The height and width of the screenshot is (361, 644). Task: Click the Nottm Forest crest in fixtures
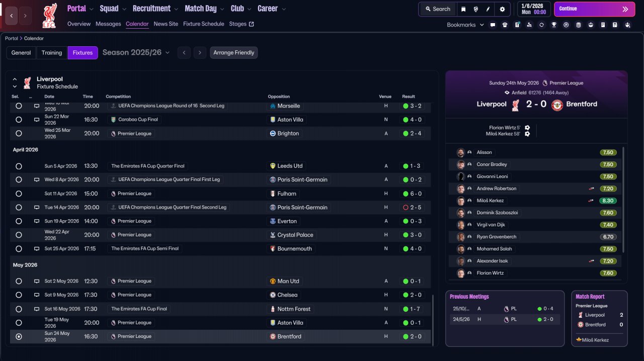click(273, 309)
